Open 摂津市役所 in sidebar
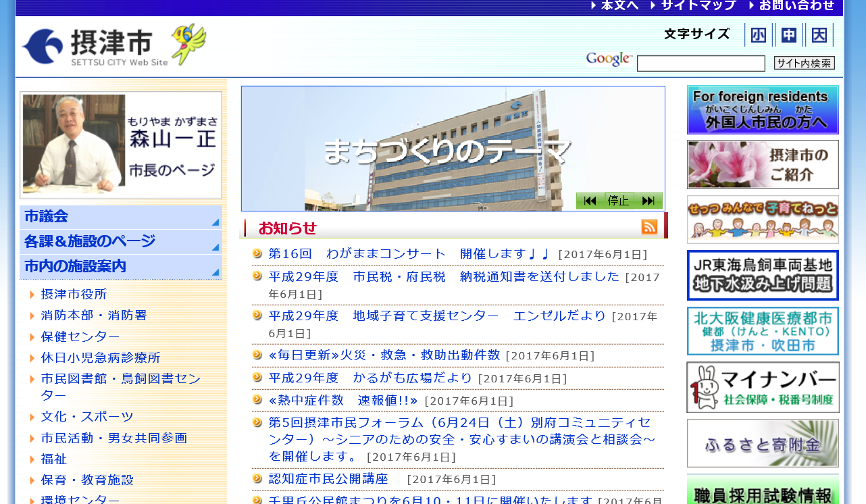 [74, 295]
